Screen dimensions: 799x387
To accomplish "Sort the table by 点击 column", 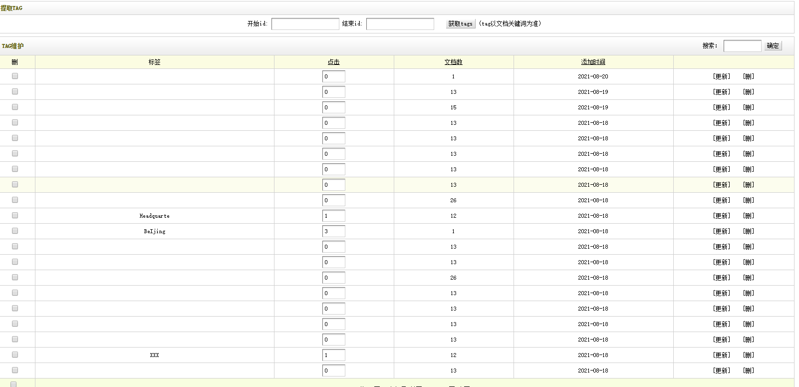I will pos(334,62).
